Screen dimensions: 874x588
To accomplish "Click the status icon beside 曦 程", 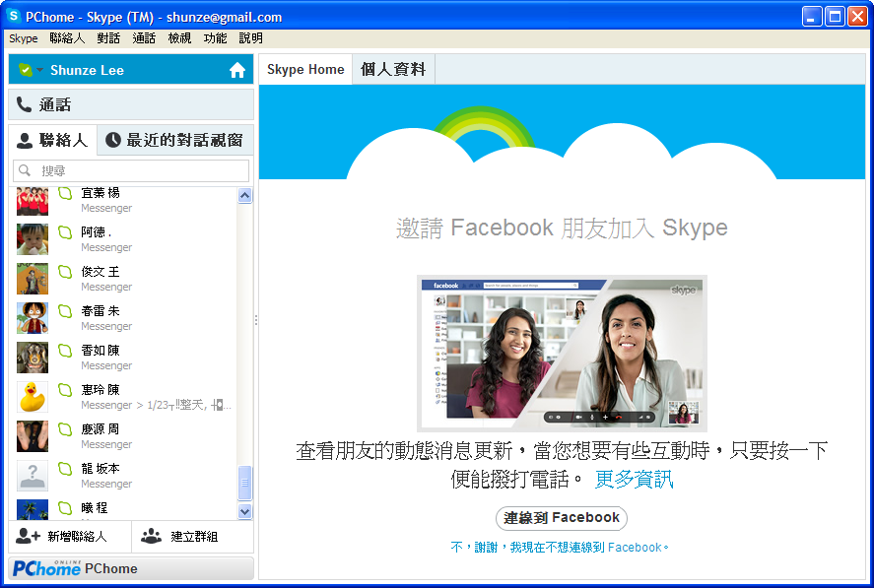I will [x=65, y=508].
